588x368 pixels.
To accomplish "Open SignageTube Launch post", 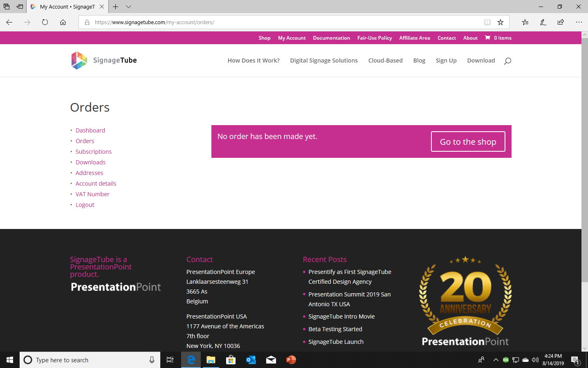I will pyautogui.click(x=336, y=342).
